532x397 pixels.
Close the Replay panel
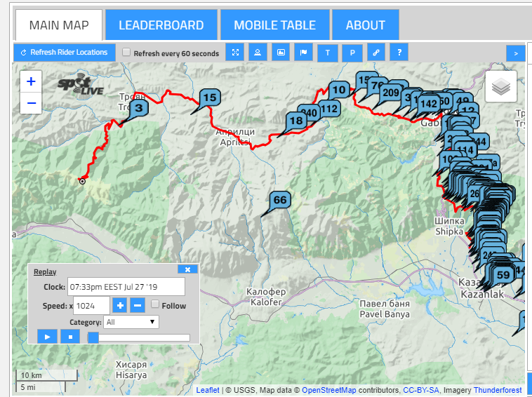click(x=187, y=269)
